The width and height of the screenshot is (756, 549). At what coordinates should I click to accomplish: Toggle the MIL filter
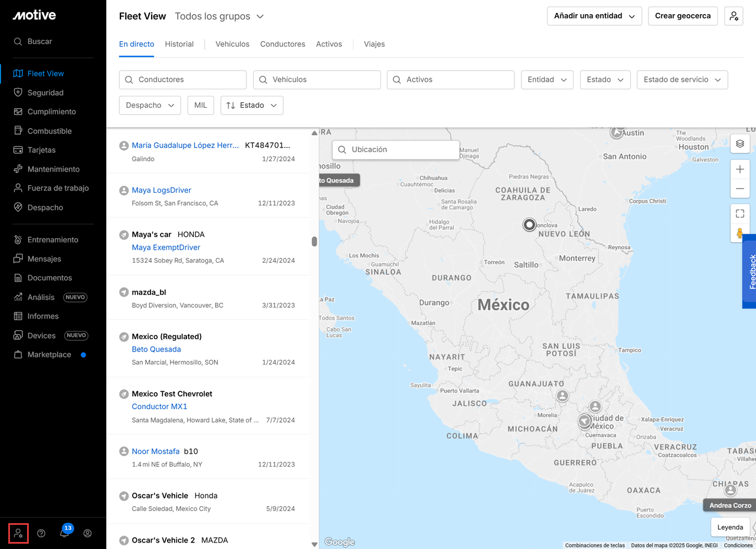tap(200, 105)
